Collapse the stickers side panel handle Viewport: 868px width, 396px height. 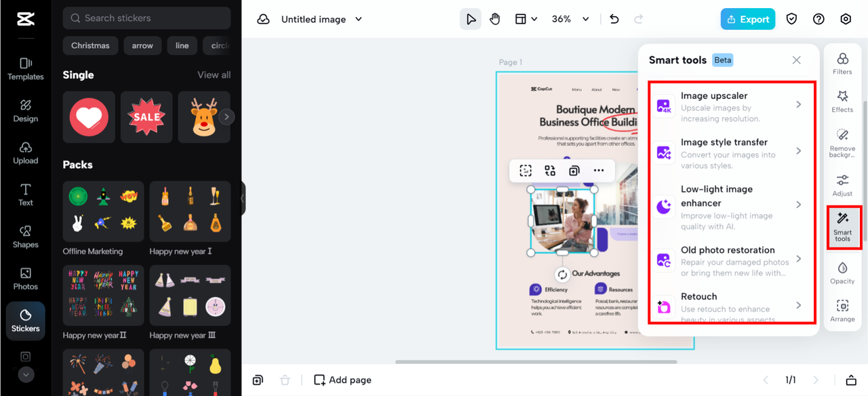point(243,199)
